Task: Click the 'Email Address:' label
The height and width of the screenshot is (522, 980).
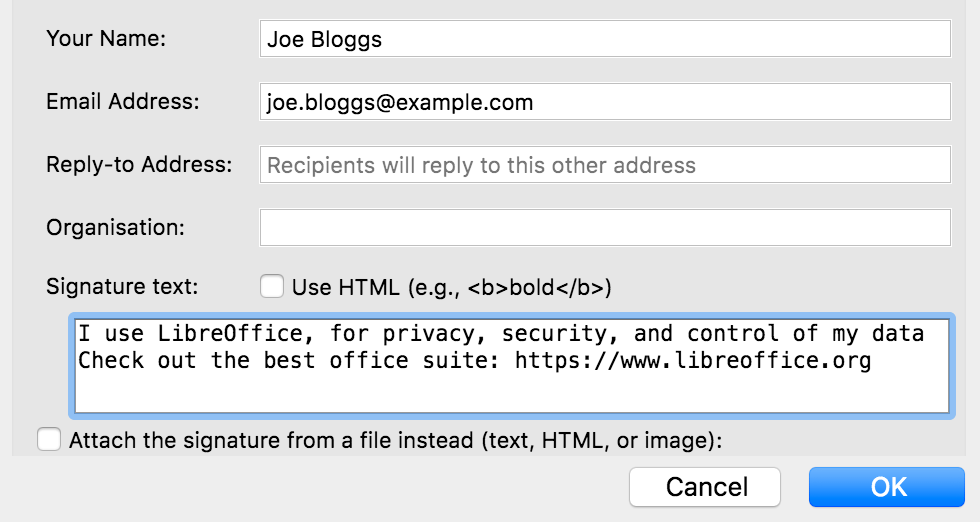Action: [123, 102]
